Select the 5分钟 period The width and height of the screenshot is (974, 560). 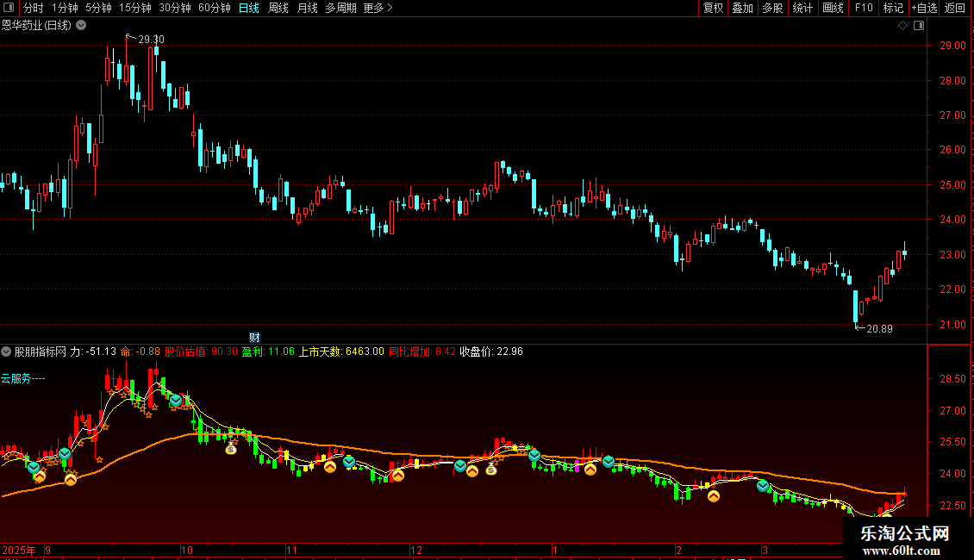[98, 8]
